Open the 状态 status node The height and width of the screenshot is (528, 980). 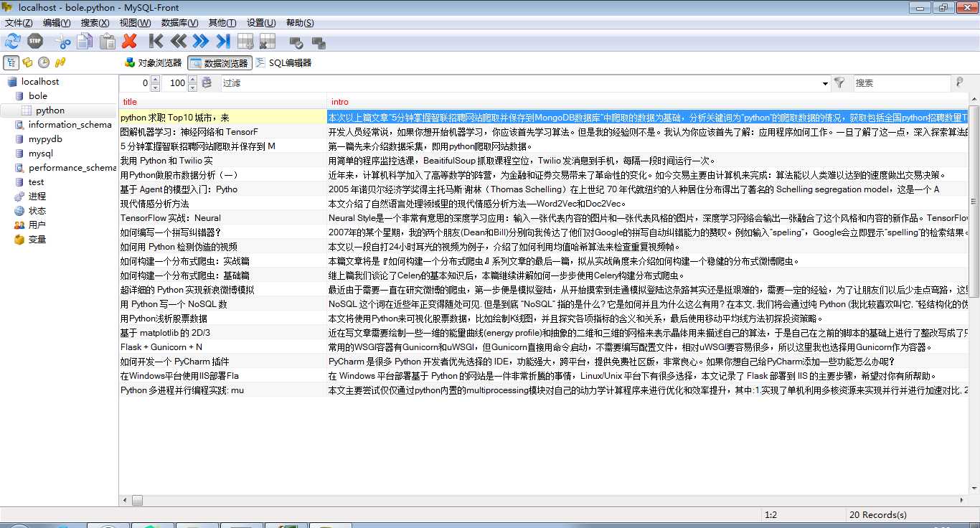coord(37,211)
